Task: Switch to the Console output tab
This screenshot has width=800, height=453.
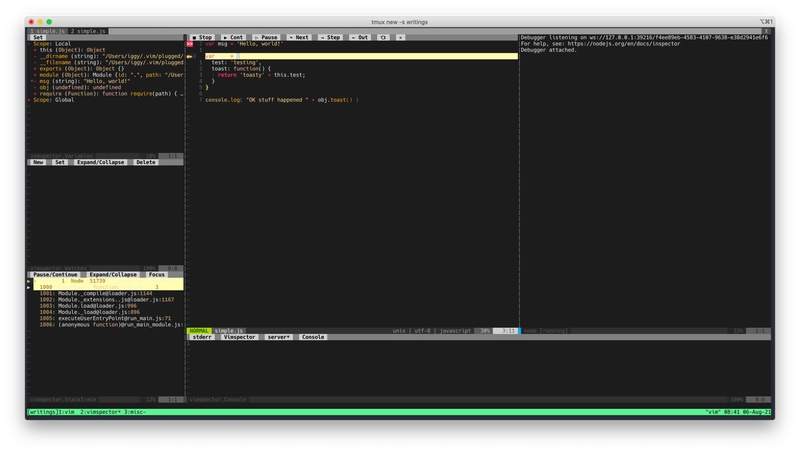Action: pos(313,337)
